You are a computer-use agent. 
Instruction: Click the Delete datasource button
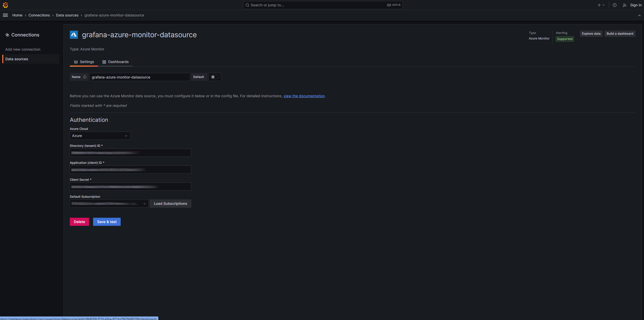tap(79, 222)
